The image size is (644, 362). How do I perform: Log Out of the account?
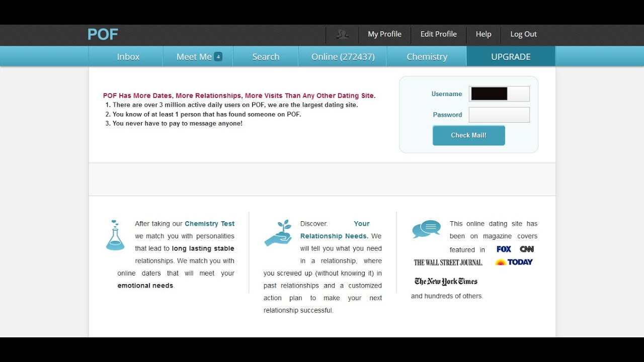pos(523,34)
